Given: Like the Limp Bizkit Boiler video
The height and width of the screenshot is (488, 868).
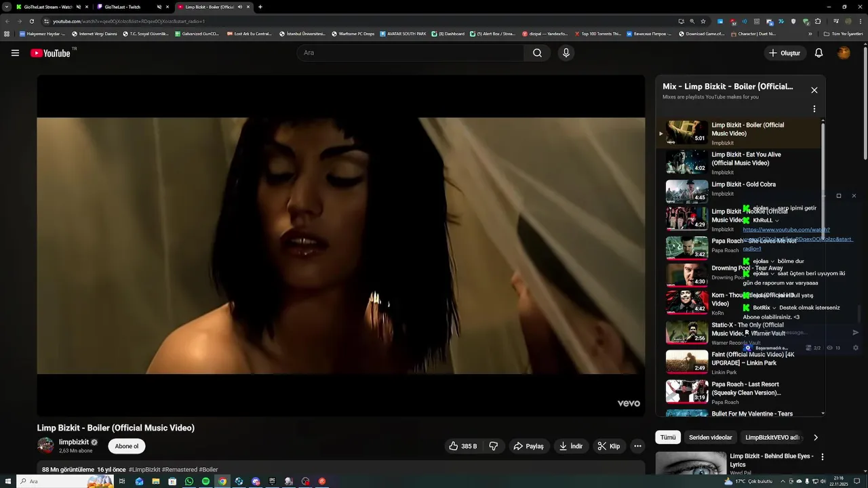Looking at the screenshot, I should 463,446.
